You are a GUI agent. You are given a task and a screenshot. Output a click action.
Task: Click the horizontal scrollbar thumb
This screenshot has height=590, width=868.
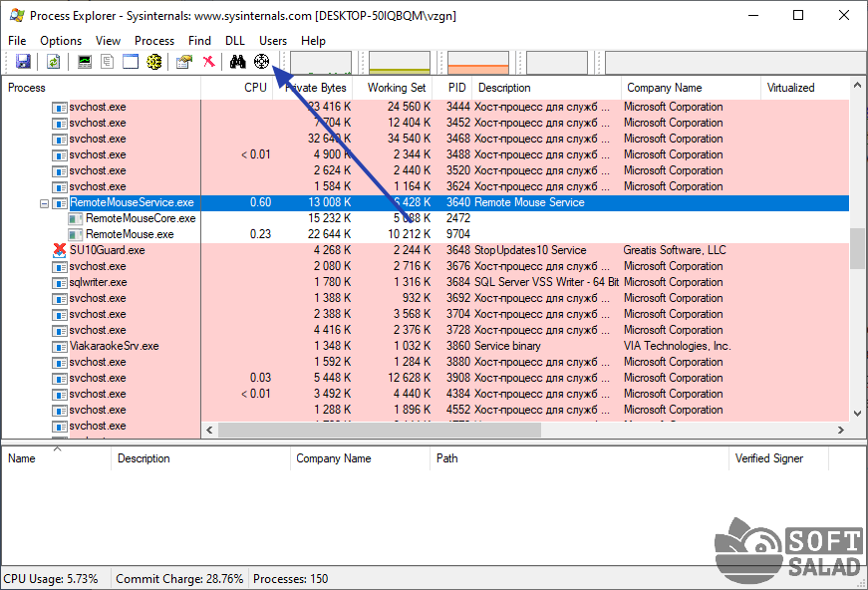coord(380,431)
